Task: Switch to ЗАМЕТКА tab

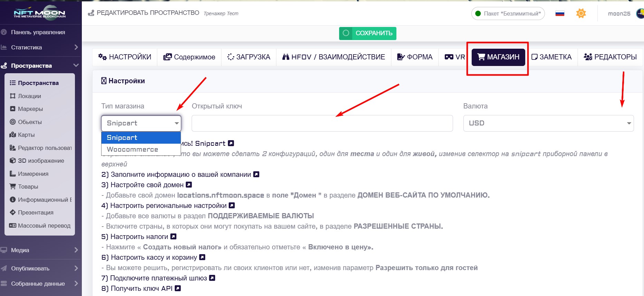Action: (x=551, y=57)
